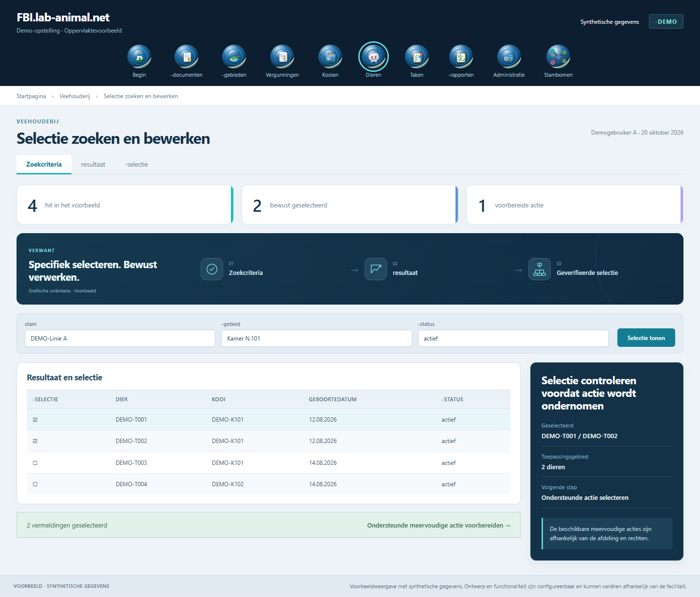This screenshot has height=597, width=700.
Task: Switch to the -selectie tab
Action: (x=136, y=164)
